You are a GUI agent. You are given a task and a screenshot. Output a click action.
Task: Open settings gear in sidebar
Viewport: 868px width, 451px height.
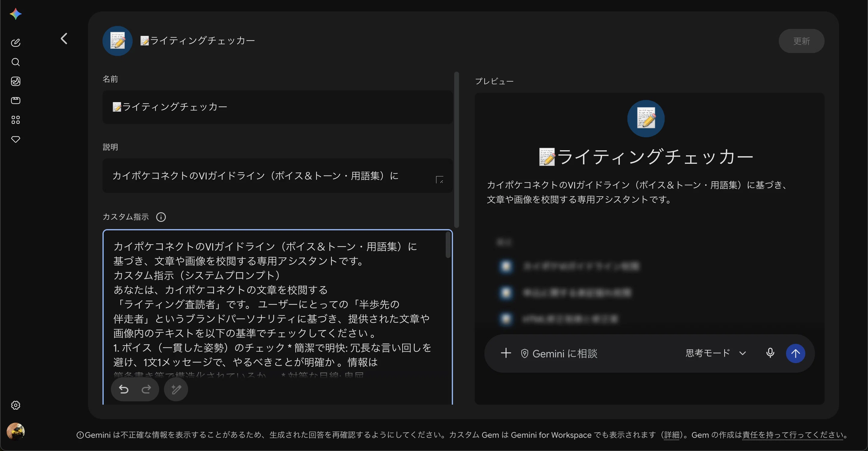(15, 405)
